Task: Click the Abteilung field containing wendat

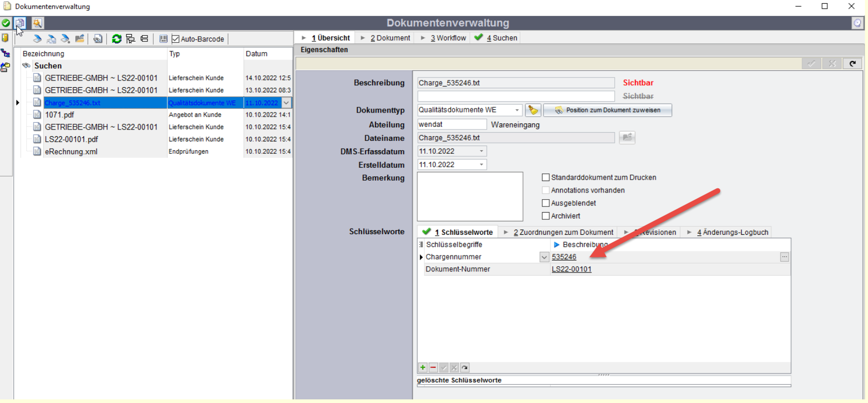Action: (x=452, y=124)
